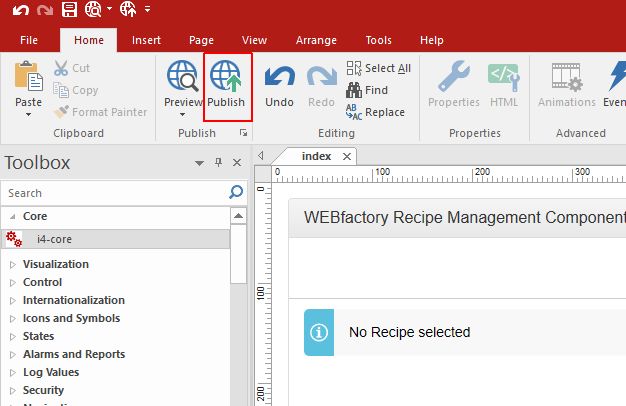Open the Customize Quick Access Toolbar arrow
626x406 pixels.
point(147,9)
